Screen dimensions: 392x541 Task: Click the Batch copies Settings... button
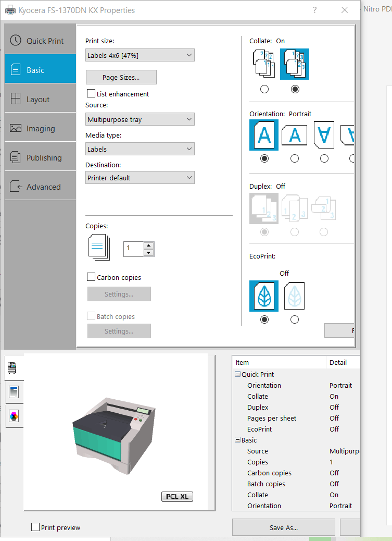click(x=119, y=331)
